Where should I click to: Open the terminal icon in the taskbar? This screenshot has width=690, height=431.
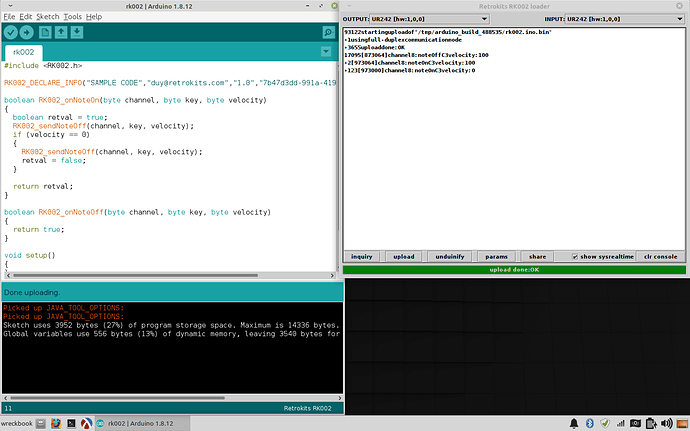point(73,423)
